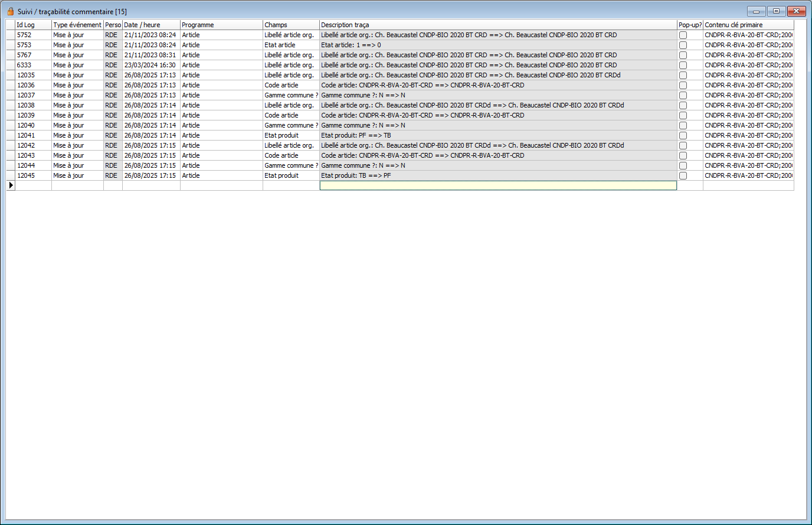Sort by Id Log column header
This screenshot has height=525, width=812.
tap(33, 25)
